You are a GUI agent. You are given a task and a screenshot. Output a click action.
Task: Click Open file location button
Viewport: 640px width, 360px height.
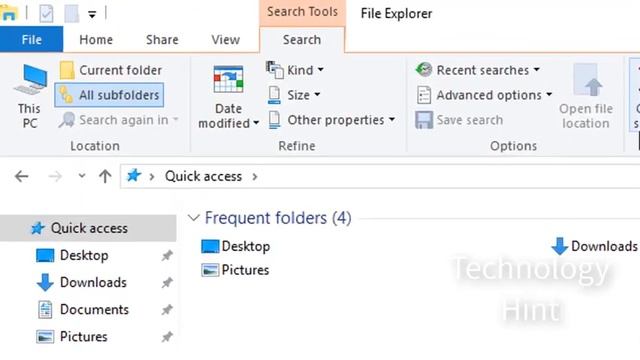pyautogui.click(x=586, y=96)
